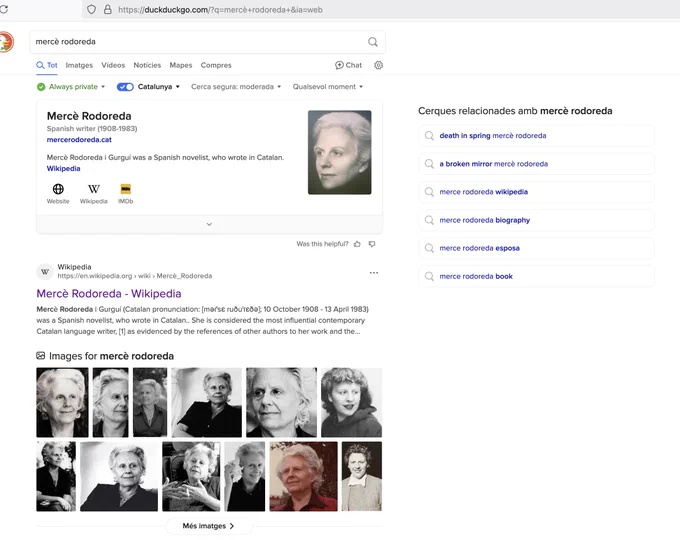
Task: Click the Always private green check icon
Action: tap(41, 87)
